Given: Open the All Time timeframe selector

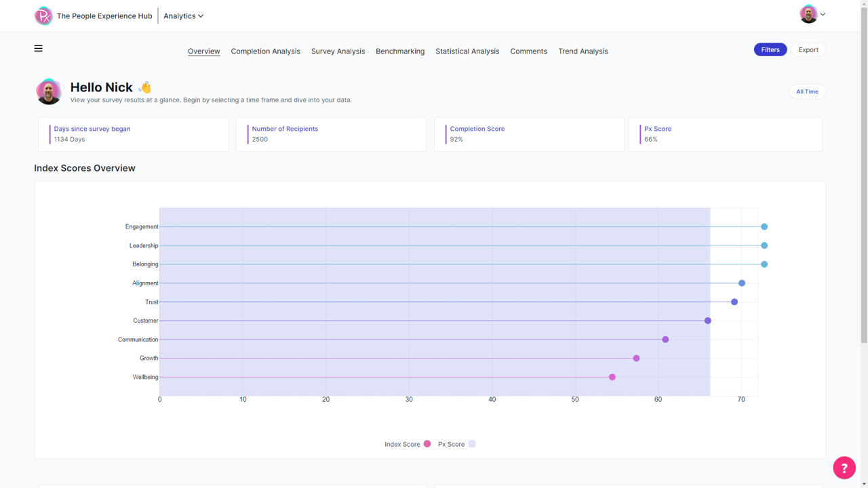Looking at the screenshot, I should click(x=807, y=91).
